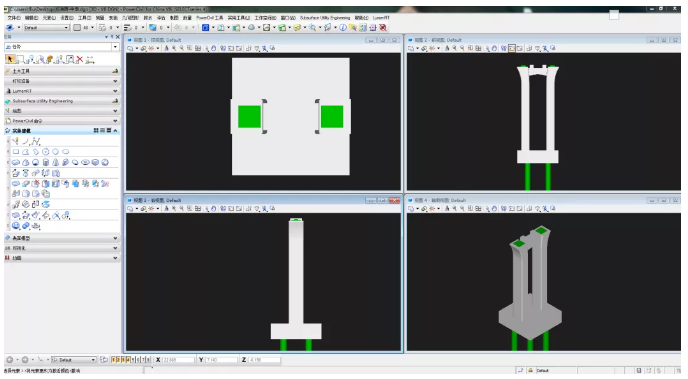Switch task panel to icon layout mode
This screenshot has width=688, height=379.
pyautogui.click(x=96, y=131)
